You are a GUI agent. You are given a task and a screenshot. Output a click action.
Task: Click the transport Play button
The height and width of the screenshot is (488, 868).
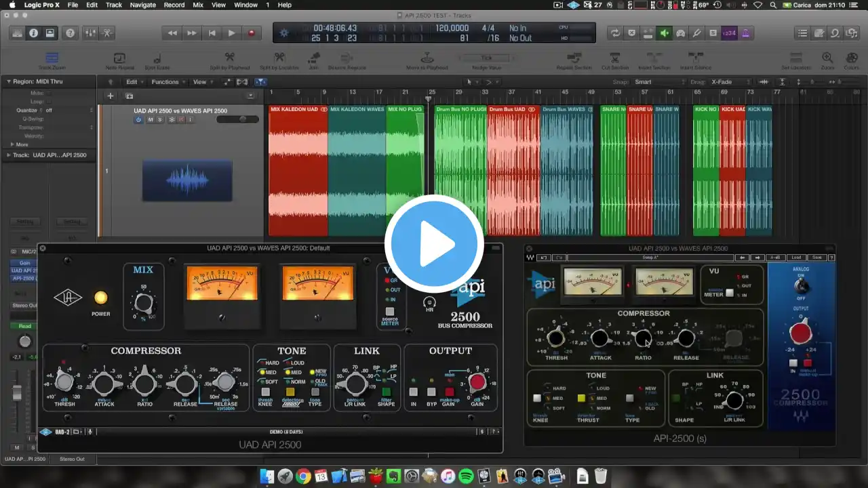point(232,33)
